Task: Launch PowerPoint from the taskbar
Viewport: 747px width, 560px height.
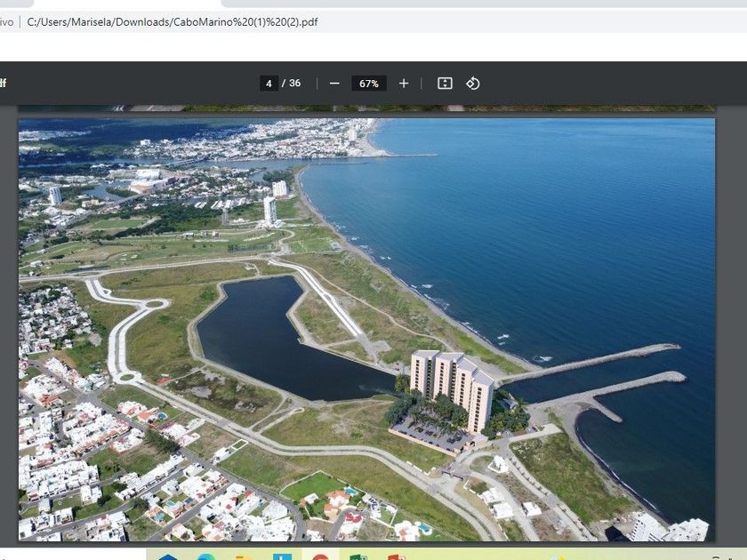Action: [x=397, y=556]
